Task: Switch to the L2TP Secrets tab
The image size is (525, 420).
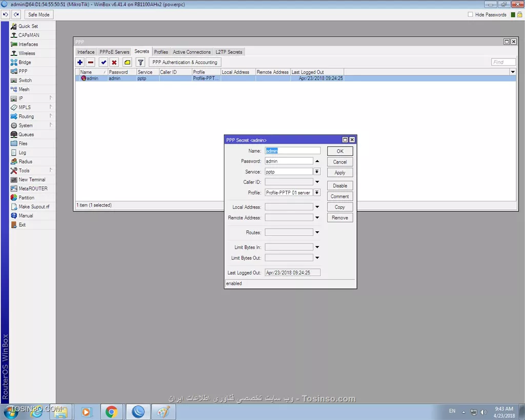Action: point(229,52)
